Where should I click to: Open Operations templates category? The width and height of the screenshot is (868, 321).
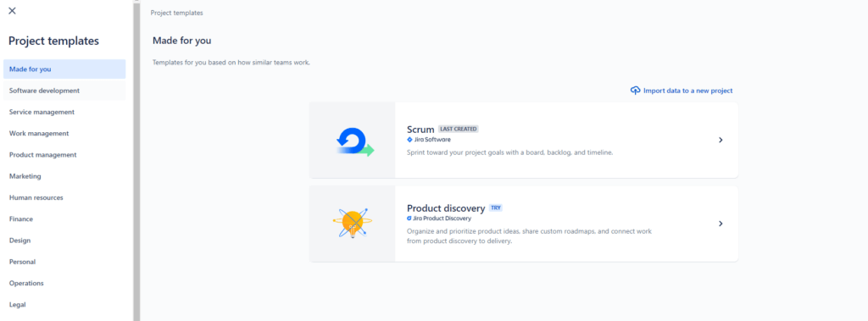pos(64,284)
